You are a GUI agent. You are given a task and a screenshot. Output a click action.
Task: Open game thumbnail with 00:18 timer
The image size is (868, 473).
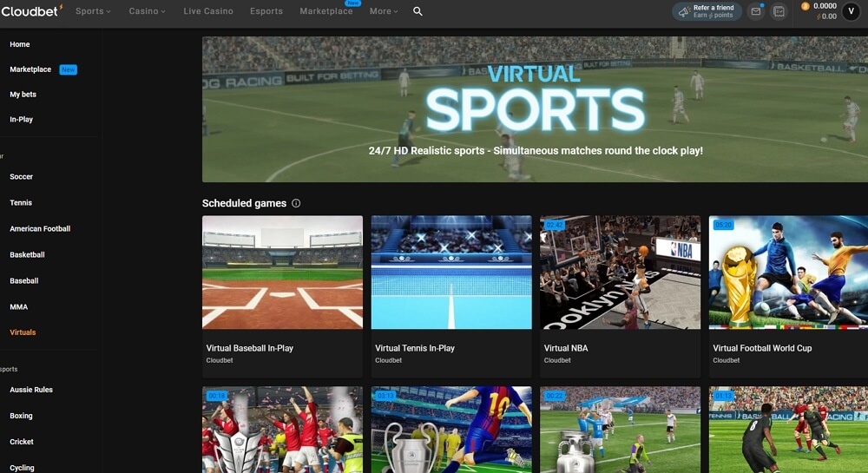click(282, 430)
